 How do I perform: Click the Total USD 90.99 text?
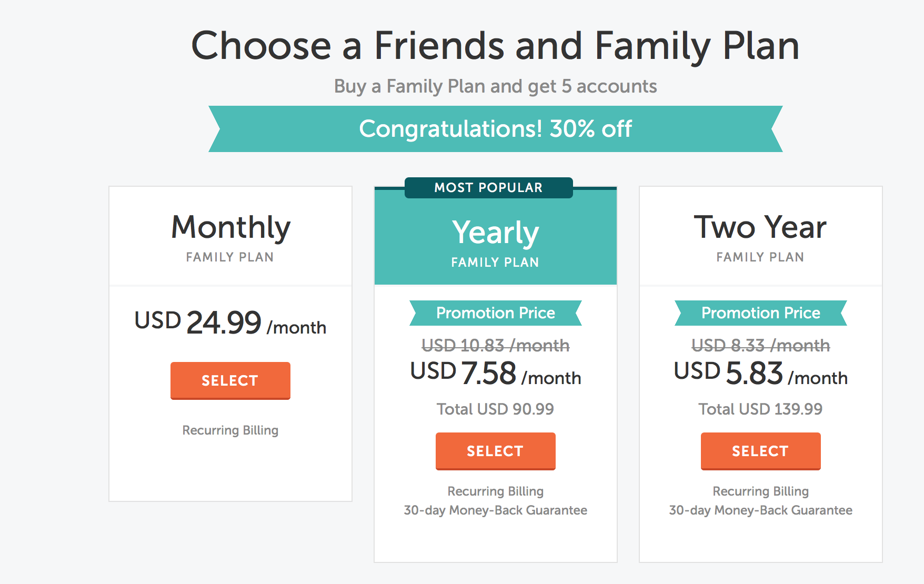coord(495,409)
